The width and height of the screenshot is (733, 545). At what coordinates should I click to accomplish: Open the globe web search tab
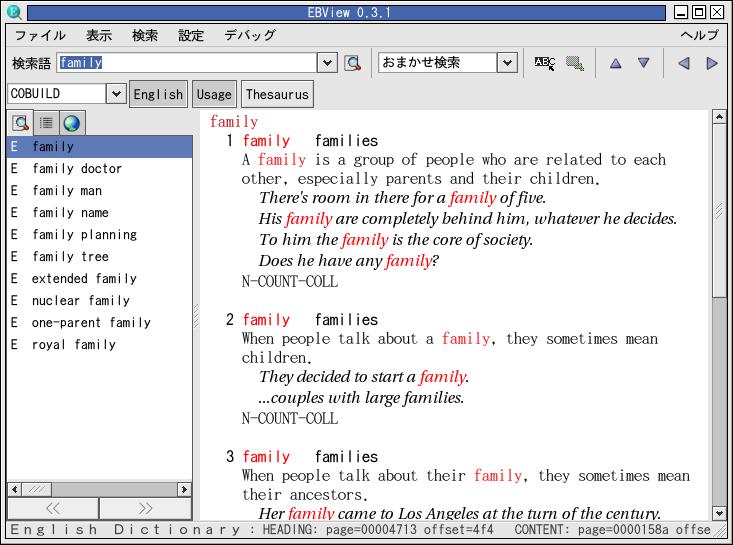pyautogui.click(x=71, y=124)
